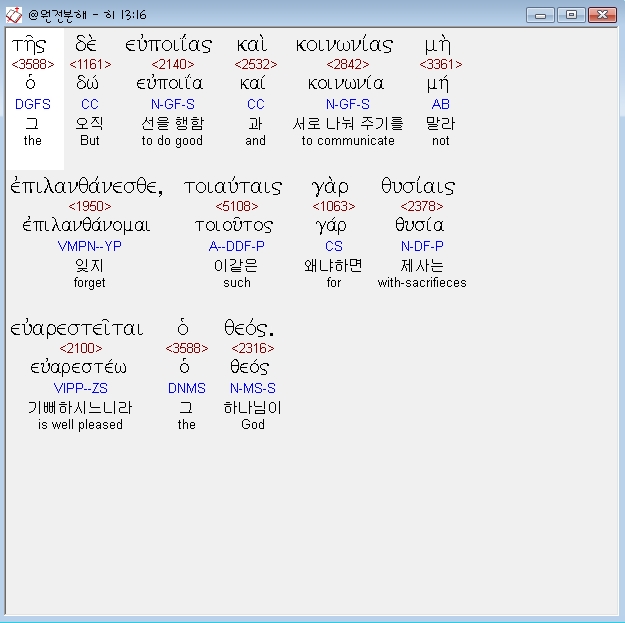Image resolution: width=625 pixels, height=623 pixels.
Task: Click Korean gloss 제사는
Action: 422,265
